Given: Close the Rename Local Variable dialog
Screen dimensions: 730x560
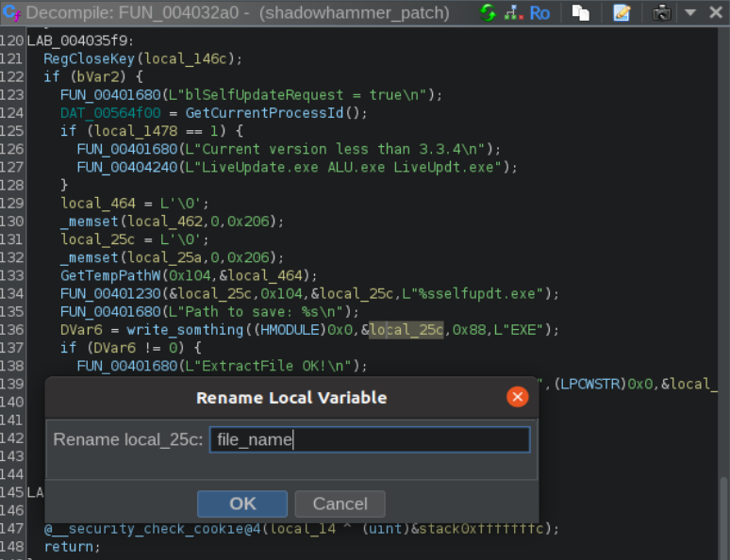Looking at the screenshot, I should [x=517, y=397].
